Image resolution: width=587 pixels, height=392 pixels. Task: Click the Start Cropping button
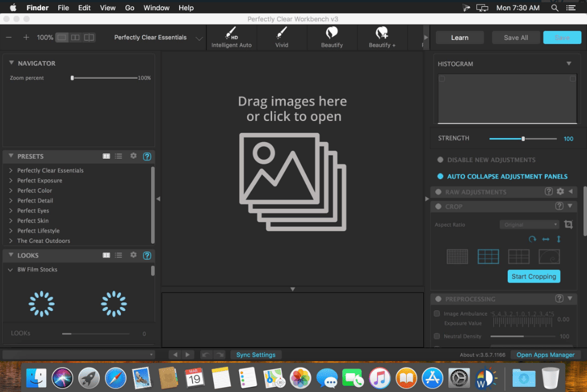coord(534,276)
